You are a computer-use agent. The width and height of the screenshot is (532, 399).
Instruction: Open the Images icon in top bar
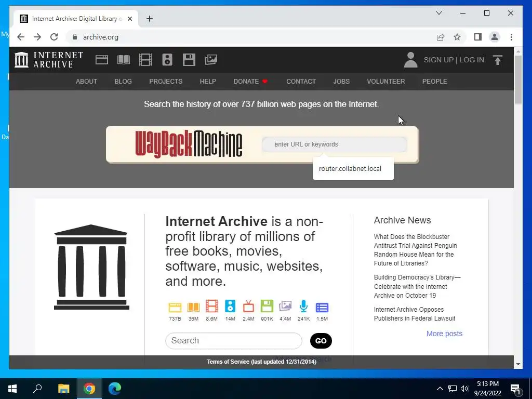coord(211,60)
